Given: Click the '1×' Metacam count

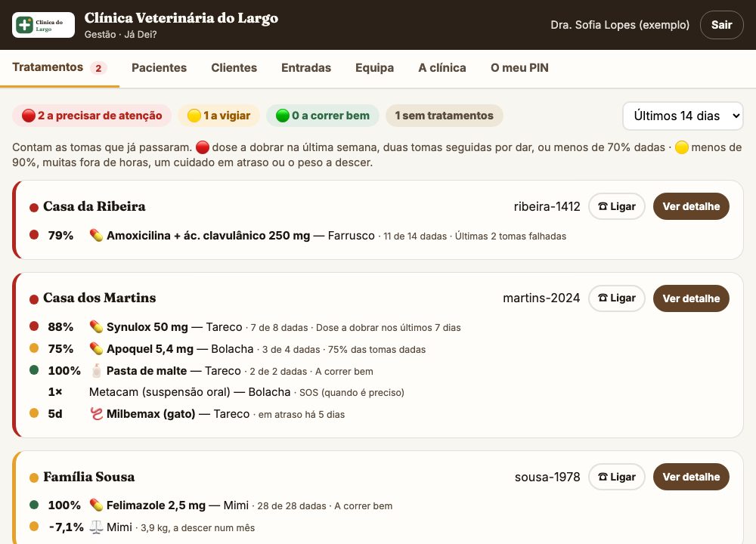Looking at the screenshot, I should pos(55,392).
